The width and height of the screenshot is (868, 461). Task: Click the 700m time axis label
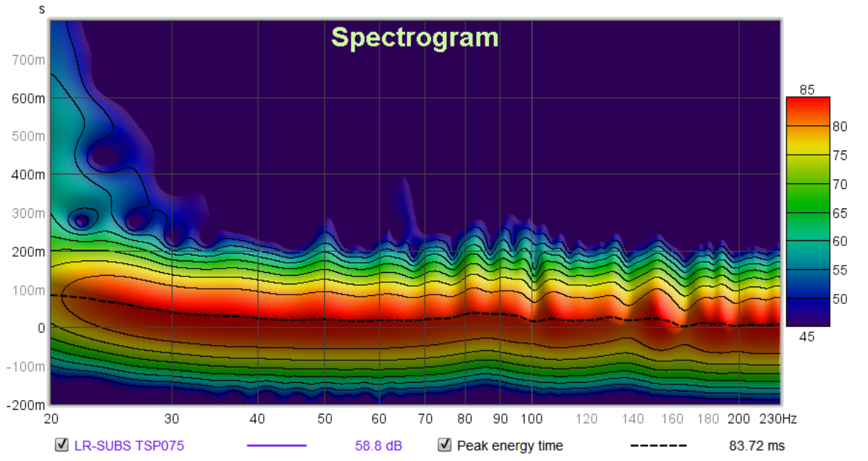click(28, 59)
